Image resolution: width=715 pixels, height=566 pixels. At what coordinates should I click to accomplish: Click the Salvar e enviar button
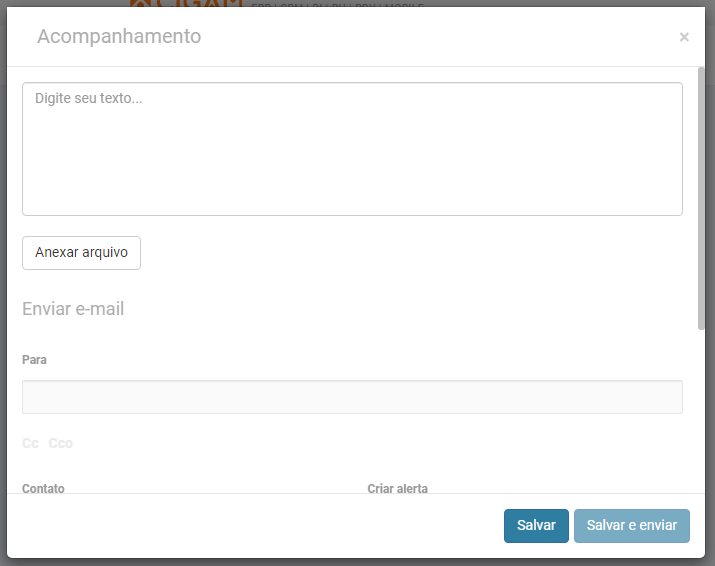pos(631,526)
